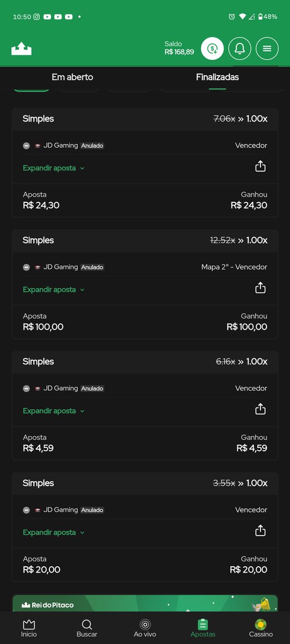Select the Finalizadas tab
290x644 pixels.
click(218, 77)
